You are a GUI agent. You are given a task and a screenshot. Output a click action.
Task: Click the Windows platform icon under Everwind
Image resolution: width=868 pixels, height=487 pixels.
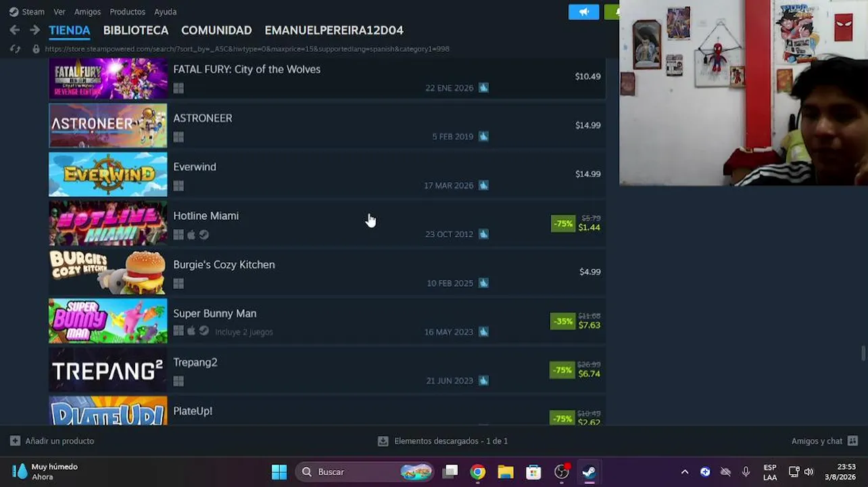pyautogui.click(x=178, y=185)
